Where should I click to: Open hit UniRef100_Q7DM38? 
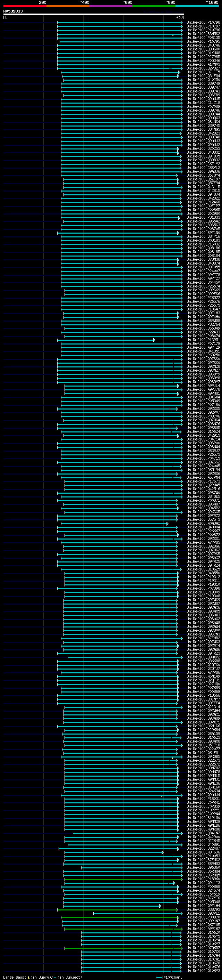click(x=203, y=259)
